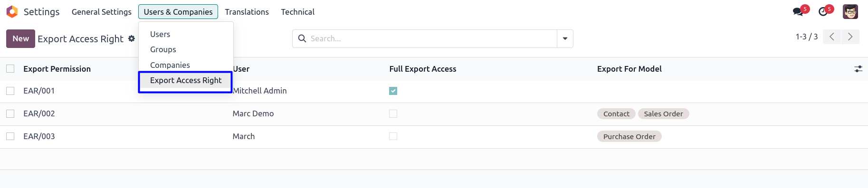Go to the next page arrow
Viewport: 868px width, 188px height.
pos(850,37)
